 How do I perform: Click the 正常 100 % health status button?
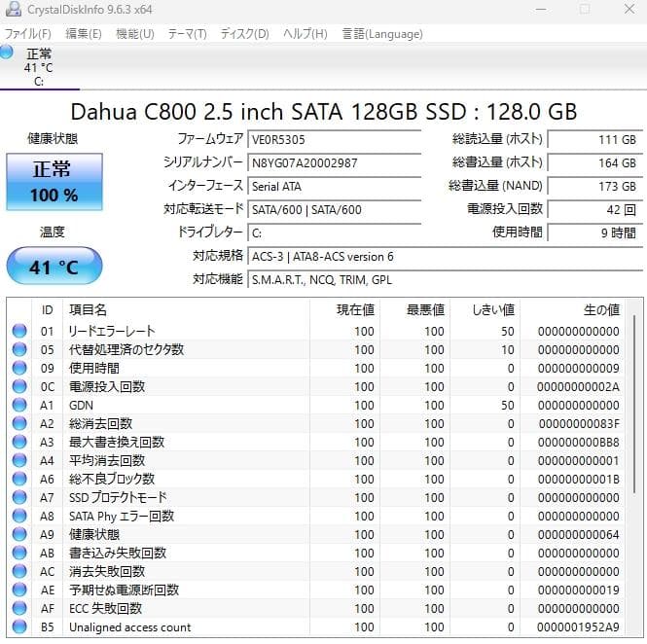point(54,182)
